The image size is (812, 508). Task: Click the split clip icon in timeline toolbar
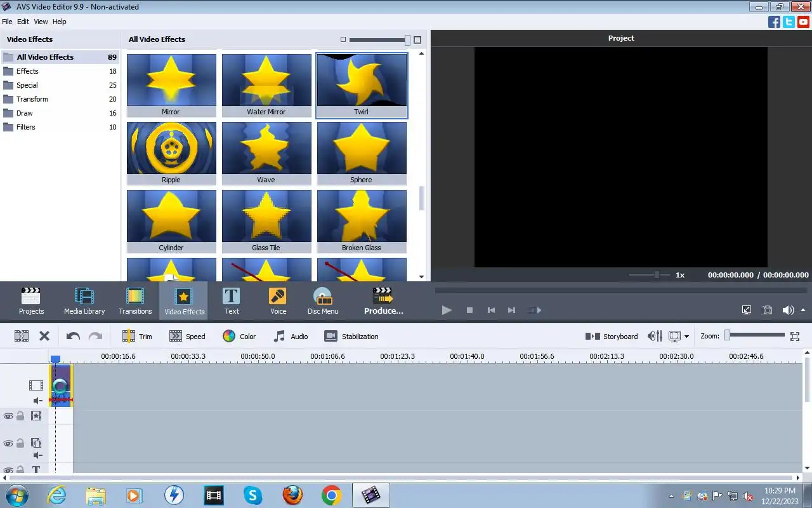(x=22, y=337)
